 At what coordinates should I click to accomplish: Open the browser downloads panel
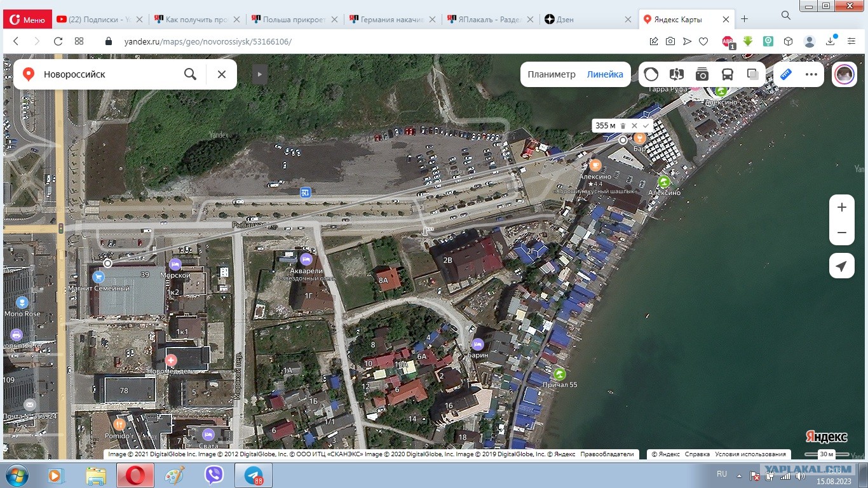coord(831,41)
